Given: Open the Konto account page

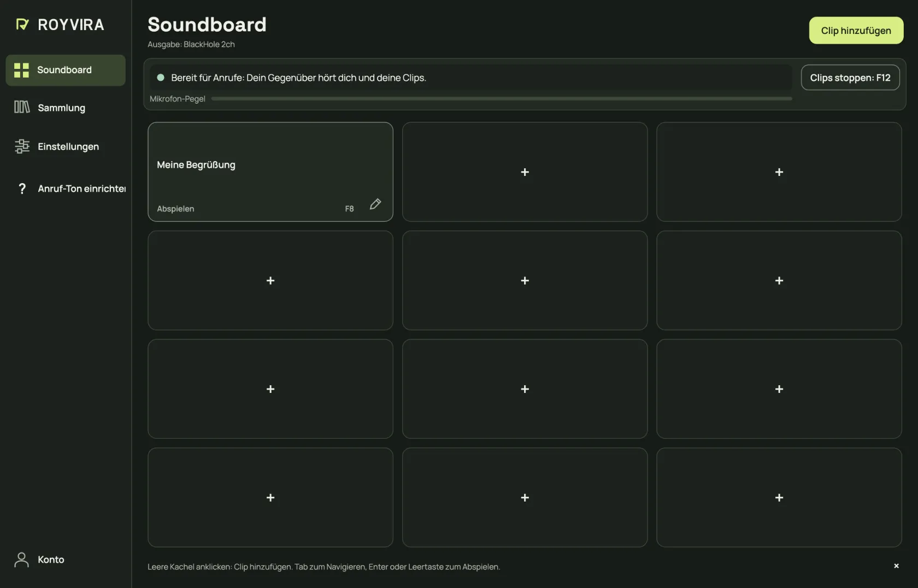Looking at the screenshot, I should pos(66,560).
